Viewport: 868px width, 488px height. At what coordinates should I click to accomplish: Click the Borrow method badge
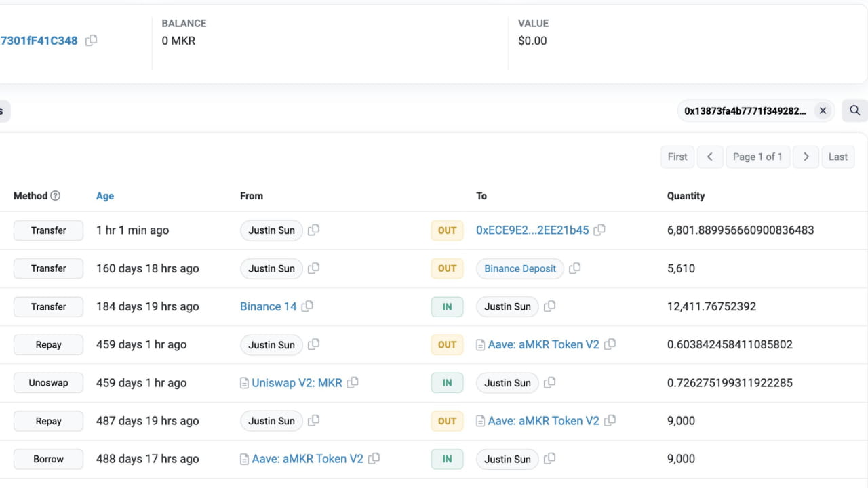[48, 459]
